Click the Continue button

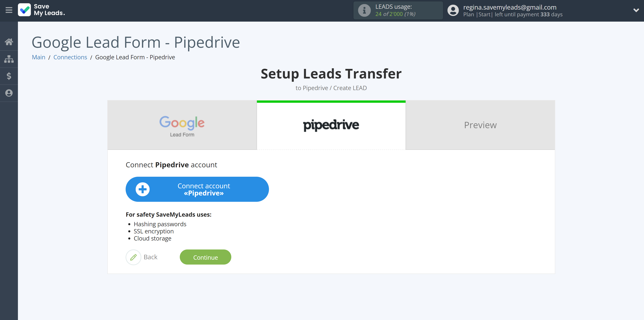pyautogui.click(x=205, y=257)
